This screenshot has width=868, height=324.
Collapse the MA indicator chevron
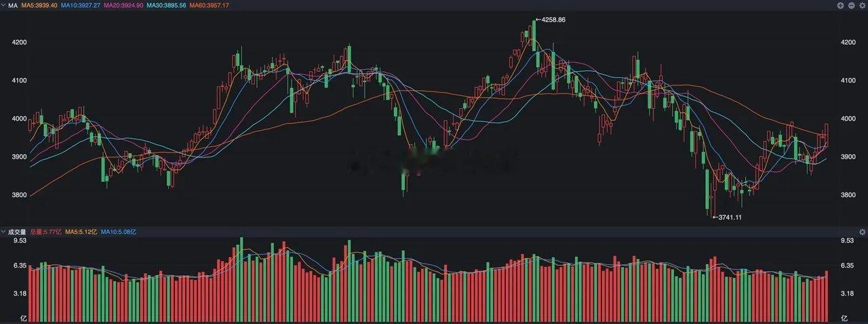coord(3,5)
